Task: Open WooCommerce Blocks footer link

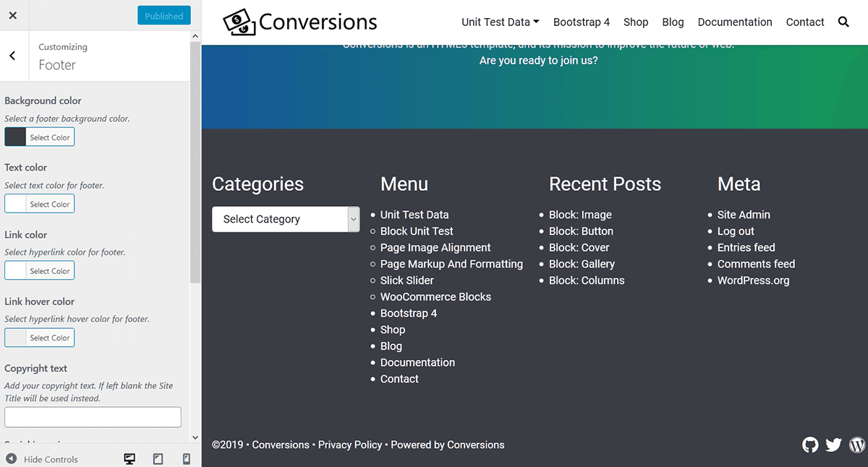Action: tap(435, 297)
